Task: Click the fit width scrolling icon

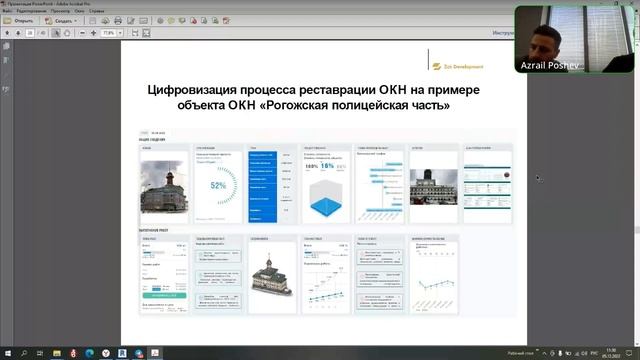Action: [135, 33]
